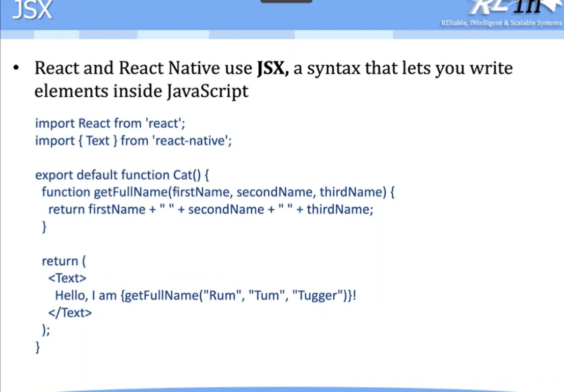
Task: Click "secondName" in the return concatenation line
Action: coord(226,209)
